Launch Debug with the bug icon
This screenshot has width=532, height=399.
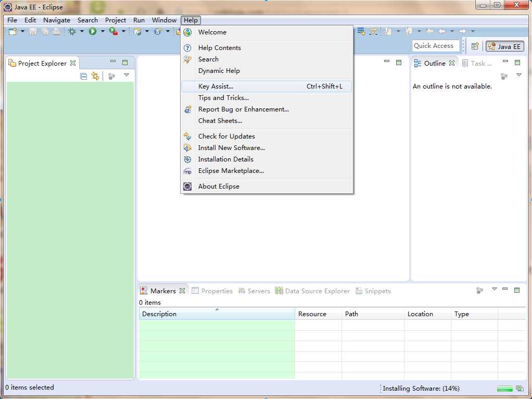click(72, 32)
